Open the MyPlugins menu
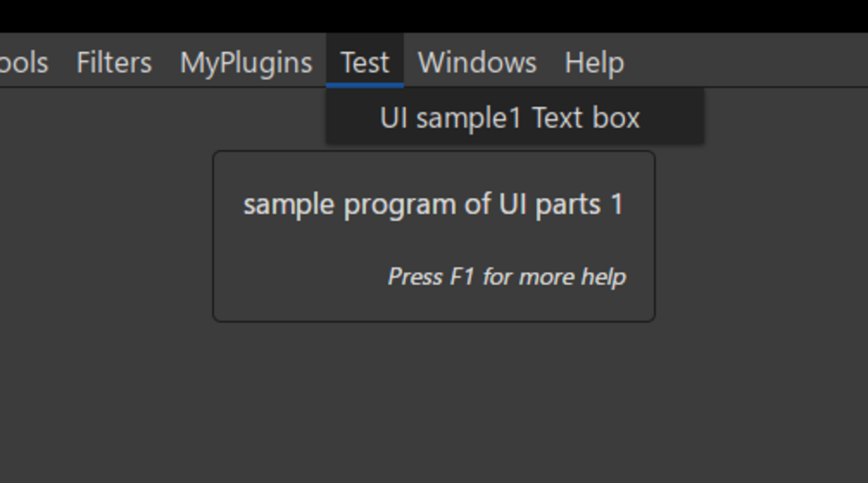The image size is (868, 483). pyautogui.click(x=246, y=63)
